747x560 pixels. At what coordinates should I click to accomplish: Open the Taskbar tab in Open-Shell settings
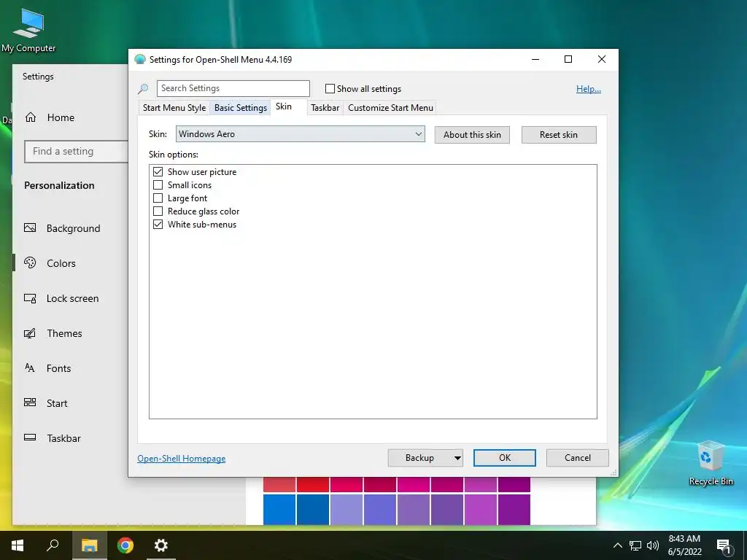(325, 108)
